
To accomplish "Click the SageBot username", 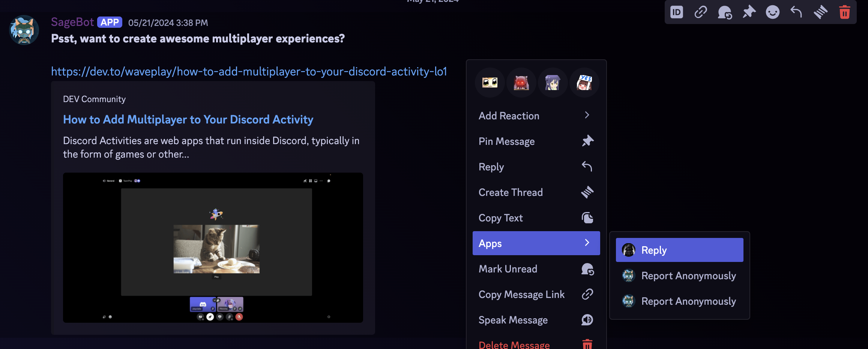I will pos(72,22).
